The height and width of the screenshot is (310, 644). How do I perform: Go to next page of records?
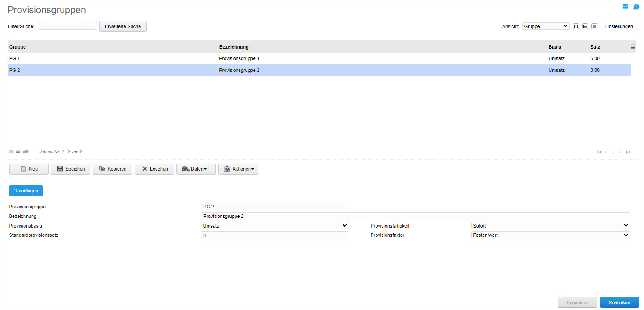tap(621, 152)
